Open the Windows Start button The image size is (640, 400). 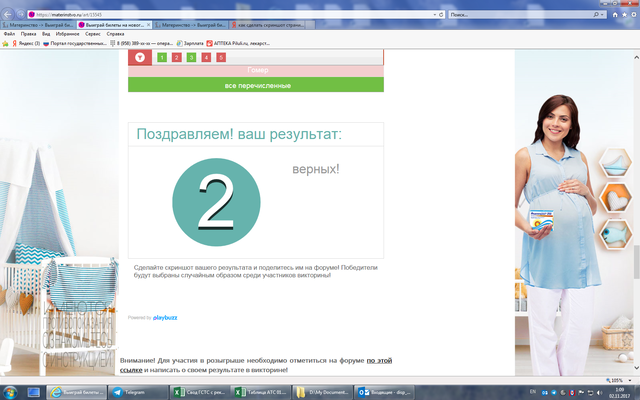[10, 392]
